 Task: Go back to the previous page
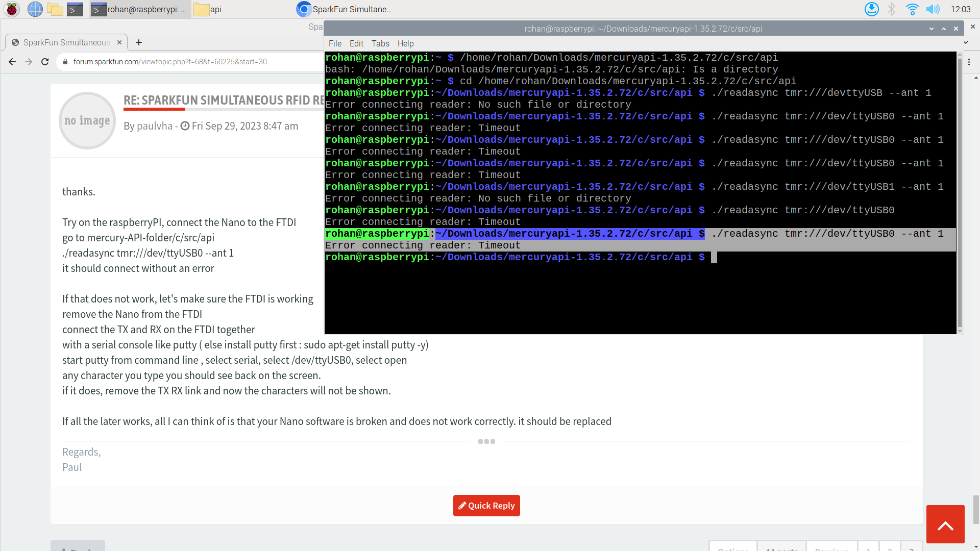pyautogui.click(x=12, y=62)
